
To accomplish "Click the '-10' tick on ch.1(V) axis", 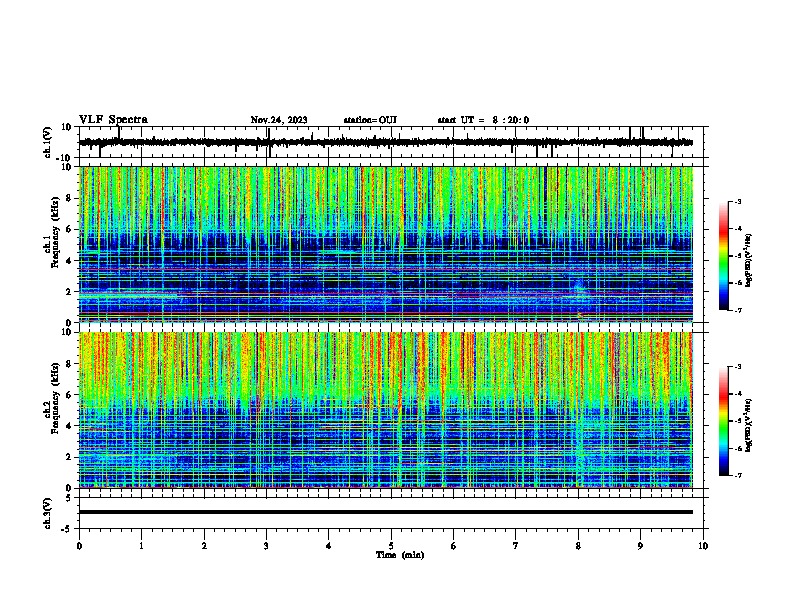I will pos(65,158).
